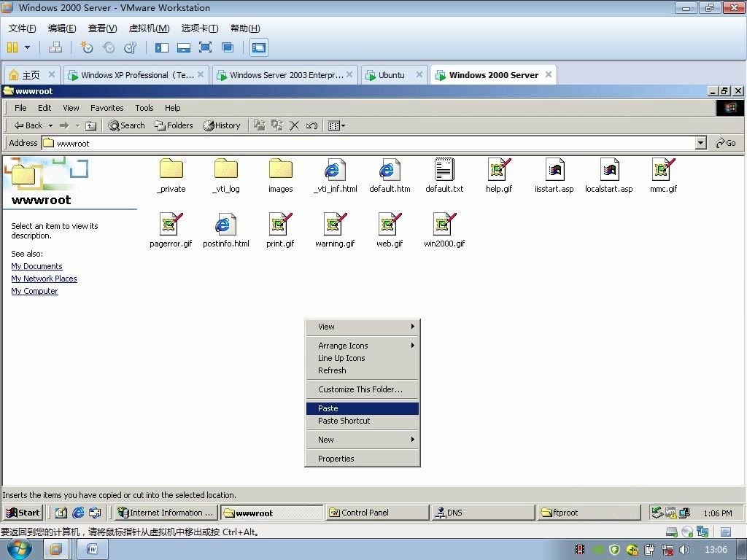The height and width of the screenshot is (560, 747).
Task: Select the warning.gif file icon
Action: (335, 225)
